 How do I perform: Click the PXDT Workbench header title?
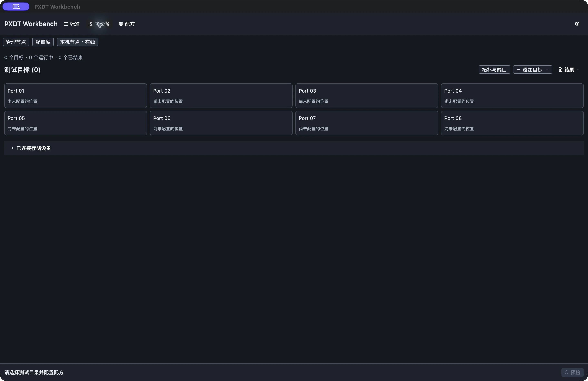tap(31, 24)
